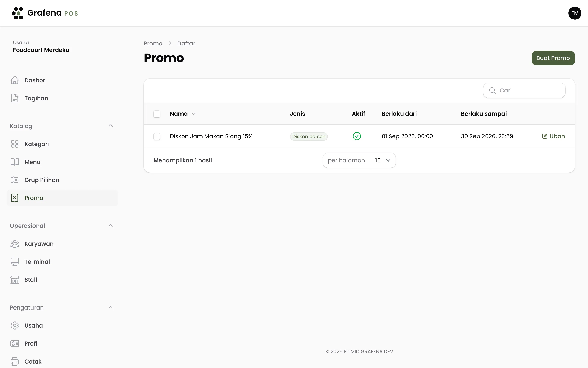
Task: Click the Menu book icon
Action: tap(14, 162)
